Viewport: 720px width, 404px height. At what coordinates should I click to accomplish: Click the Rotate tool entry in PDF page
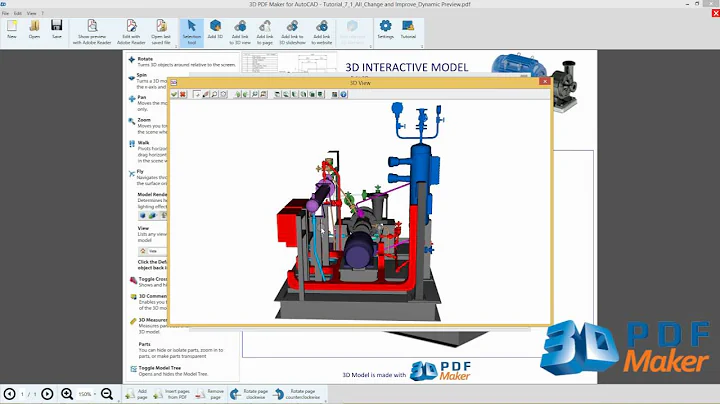[x=182, y=62]
